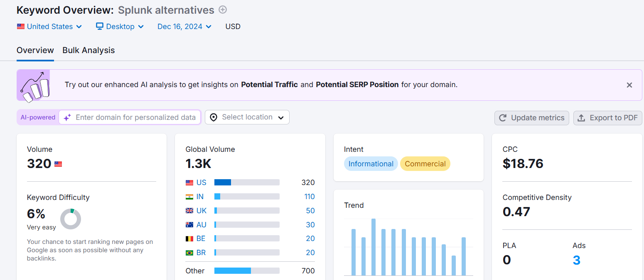644x280 pixels.
Task: Click the India flag icon
Action: (189, 197)
